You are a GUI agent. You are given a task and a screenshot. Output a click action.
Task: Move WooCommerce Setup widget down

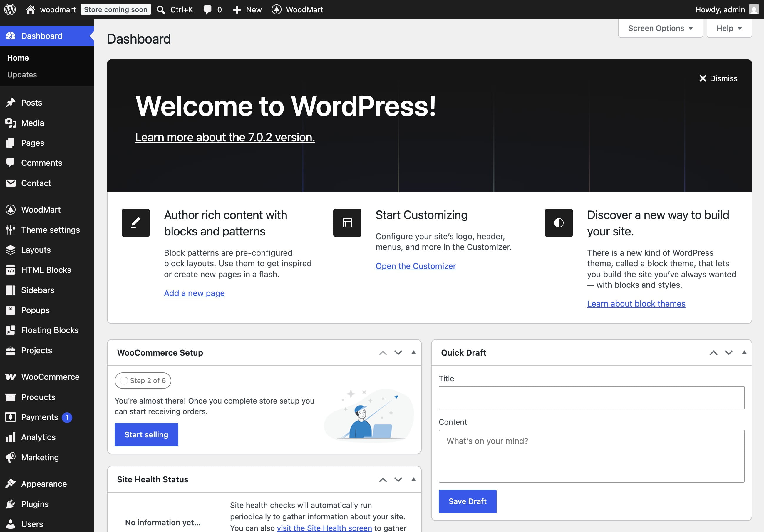point(398,353)
